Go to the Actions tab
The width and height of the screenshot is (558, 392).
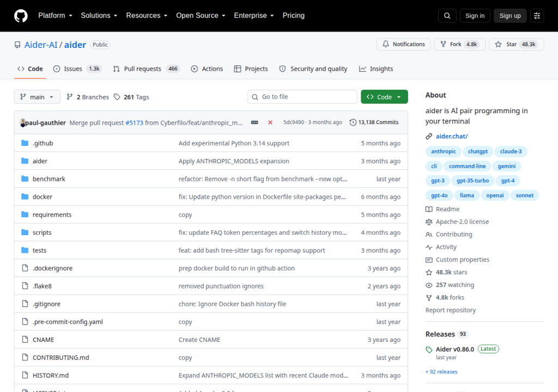(x=207, y=69)
